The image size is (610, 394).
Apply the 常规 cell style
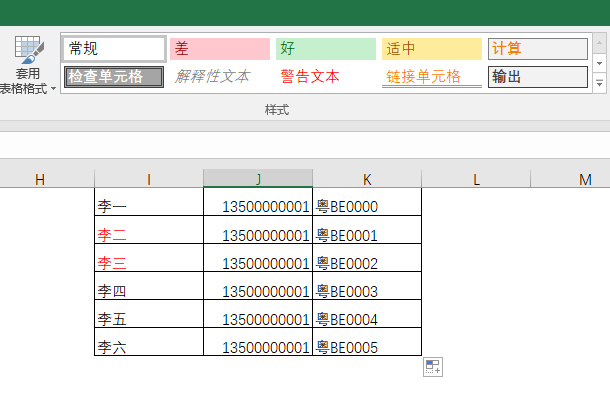tap(114, 49)
